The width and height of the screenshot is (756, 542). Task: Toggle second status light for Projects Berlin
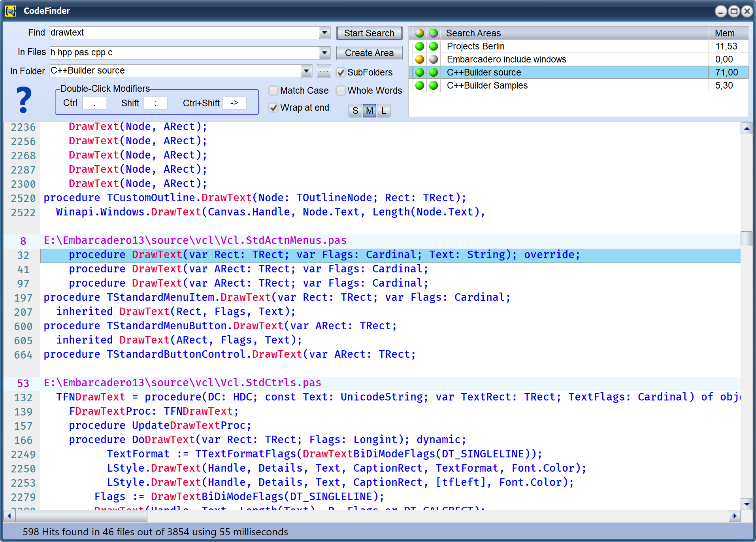[x=434, y=46]
